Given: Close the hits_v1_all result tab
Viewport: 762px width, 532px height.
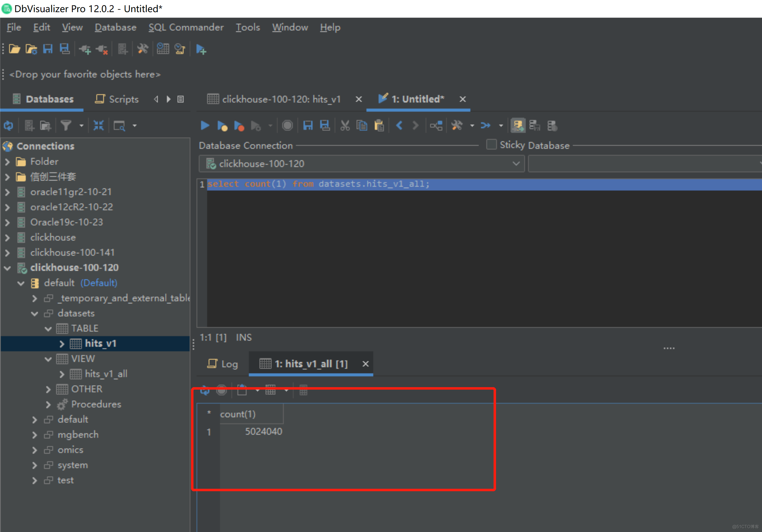Looking at the screenshot, I should tap(365, 364).
